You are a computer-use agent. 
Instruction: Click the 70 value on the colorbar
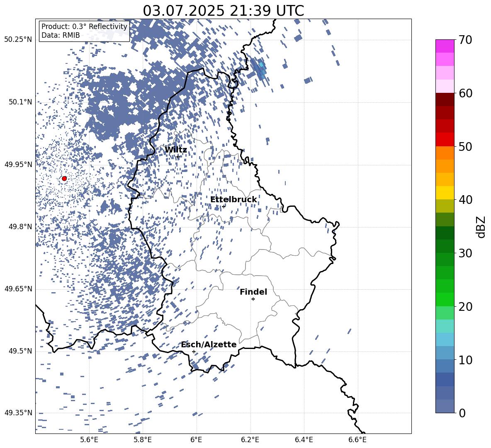click(x=465, y=40)
